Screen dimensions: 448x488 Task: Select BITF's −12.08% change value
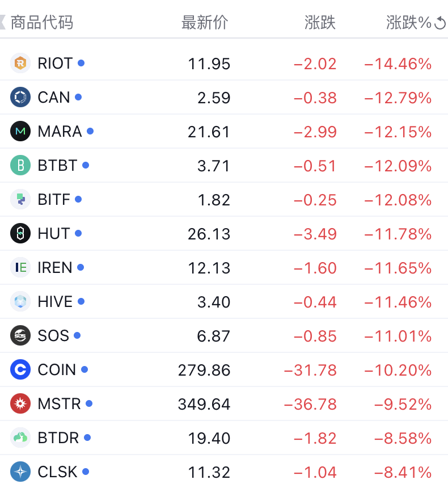pos(398,200)
